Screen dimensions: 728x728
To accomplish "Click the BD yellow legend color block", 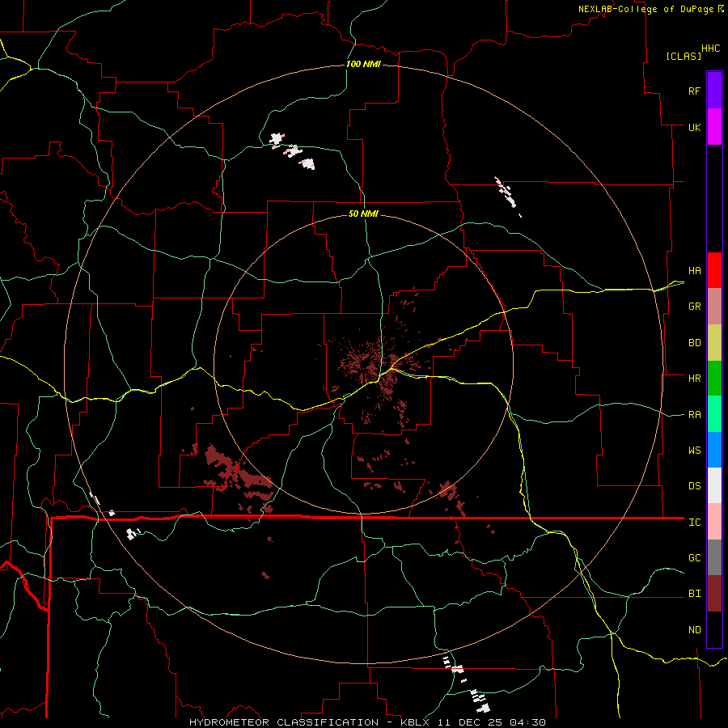I will (x=714, y=343).
